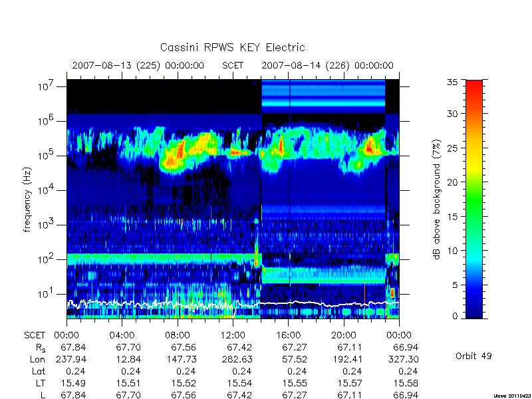Image resolution: width=532 pixels, height=399 pixels.
Task: Click the 12:00 time tick label
Action: (233, 336)
